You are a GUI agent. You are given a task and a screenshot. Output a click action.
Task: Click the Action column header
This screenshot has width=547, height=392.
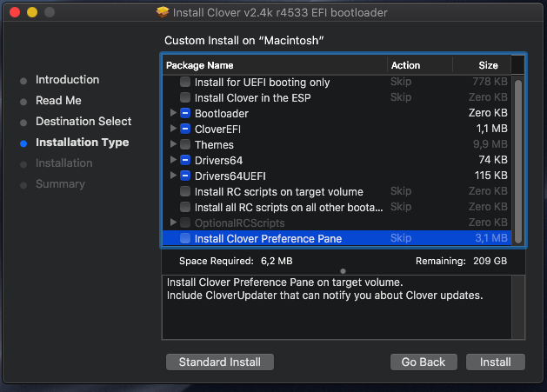420,65
